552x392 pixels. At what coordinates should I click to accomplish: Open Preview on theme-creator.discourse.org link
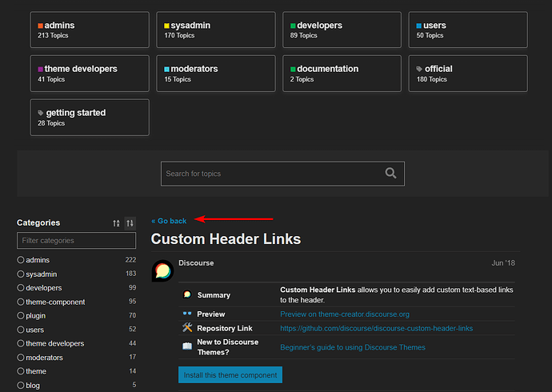pyautogui.click(x=345, y=314)
